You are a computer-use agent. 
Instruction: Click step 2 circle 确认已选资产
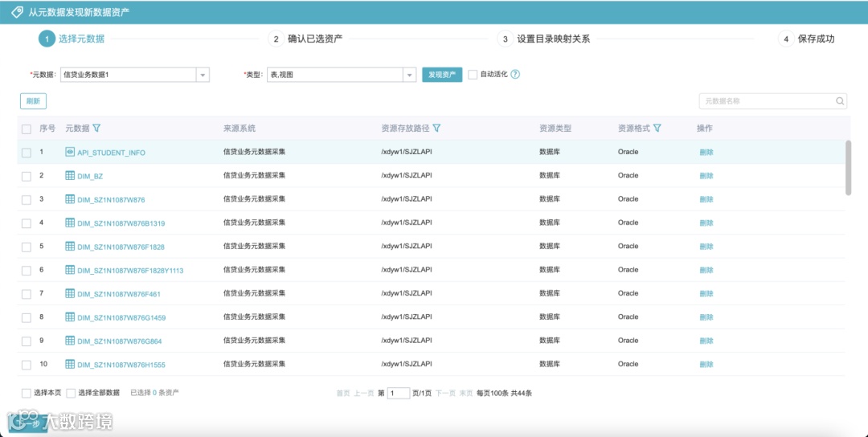pyautogui.click(x=276, y=39)
